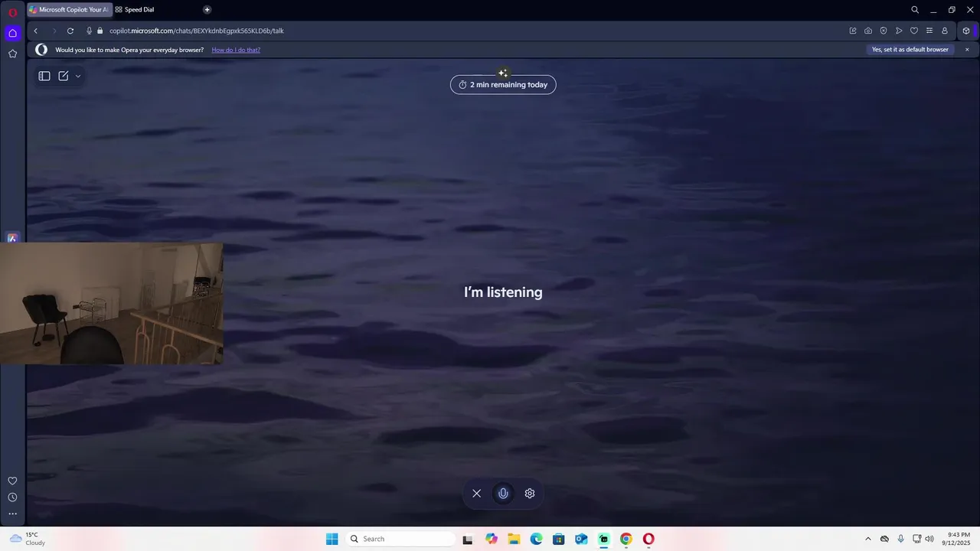
Task: Open the Opera extensions cube icon
Action: coord(966,31)
